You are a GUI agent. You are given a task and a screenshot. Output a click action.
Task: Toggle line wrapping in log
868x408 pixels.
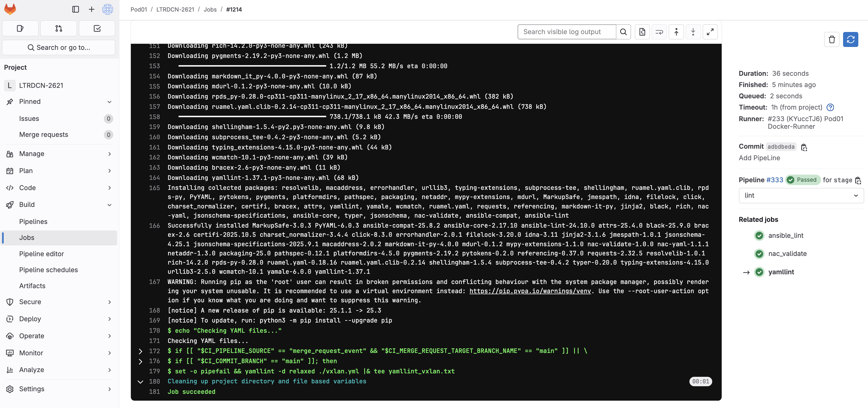tap(659, 32)
